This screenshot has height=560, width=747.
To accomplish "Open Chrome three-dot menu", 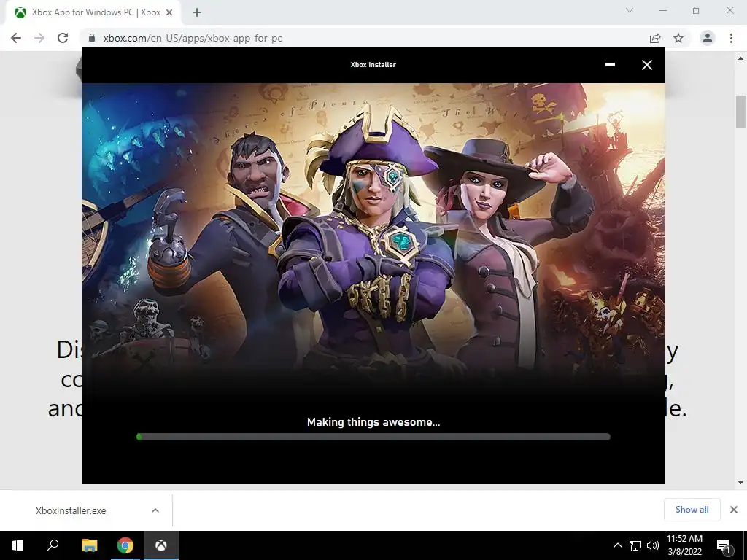I will click(731, 38).
